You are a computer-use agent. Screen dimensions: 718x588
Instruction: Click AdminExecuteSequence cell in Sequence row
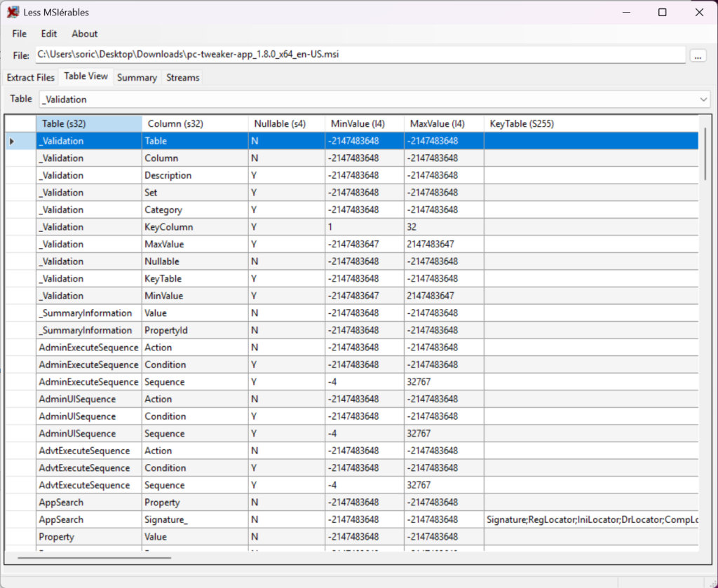(89, 382)
